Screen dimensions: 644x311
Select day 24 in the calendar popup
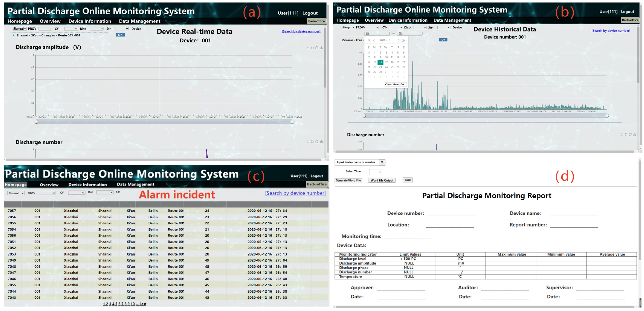[386, 67]
